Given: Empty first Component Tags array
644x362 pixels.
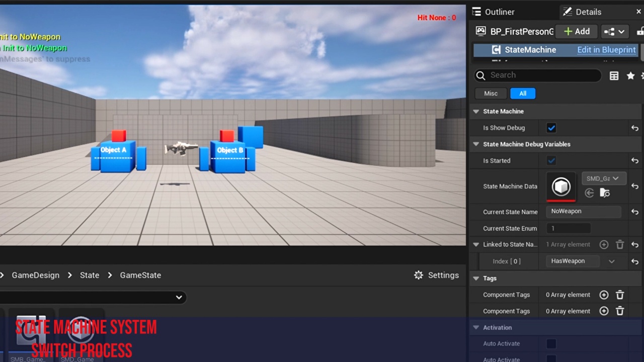Looking at the screenshot, I should click(x=620, y=295).
